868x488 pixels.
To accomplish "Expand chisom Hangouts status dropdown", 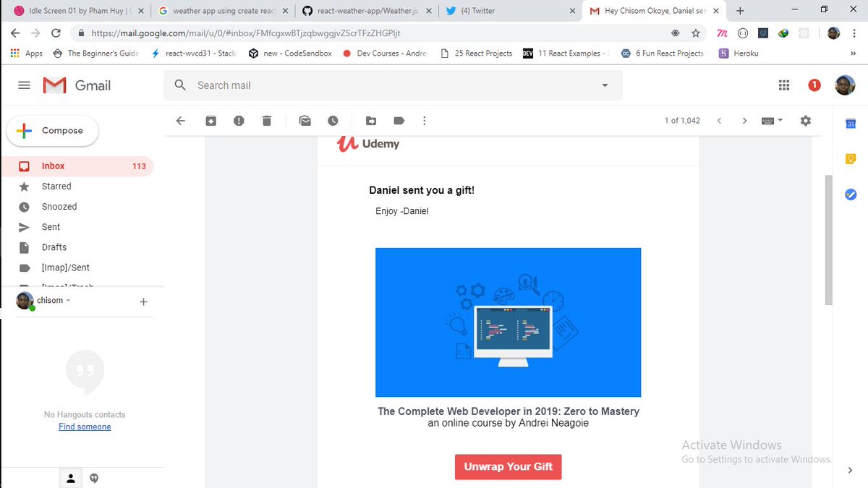I will (x=68, y=300).
